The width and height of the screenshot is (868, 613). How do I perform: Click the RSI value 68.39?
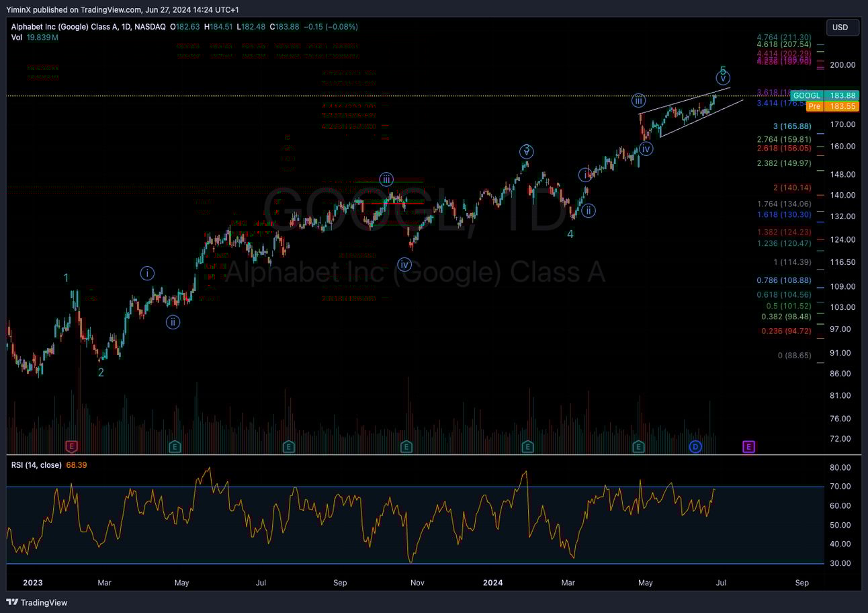click(77, 465)
